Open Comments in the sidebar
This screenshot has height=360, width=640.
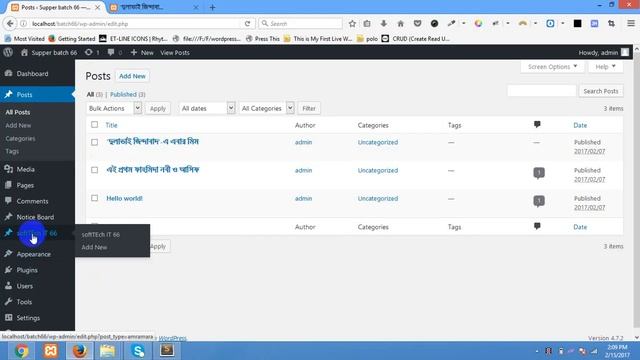[x=32, y=201]
